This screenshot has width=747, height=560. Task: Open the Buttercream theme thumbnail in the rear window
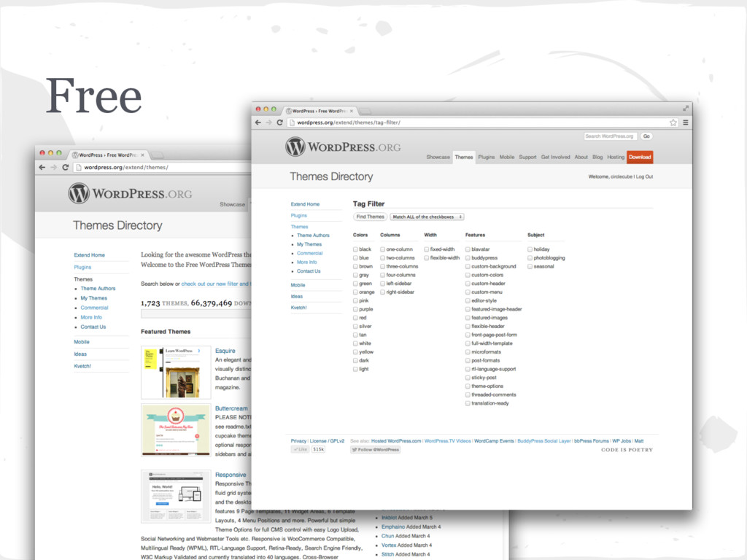click(x=176, y=430)
